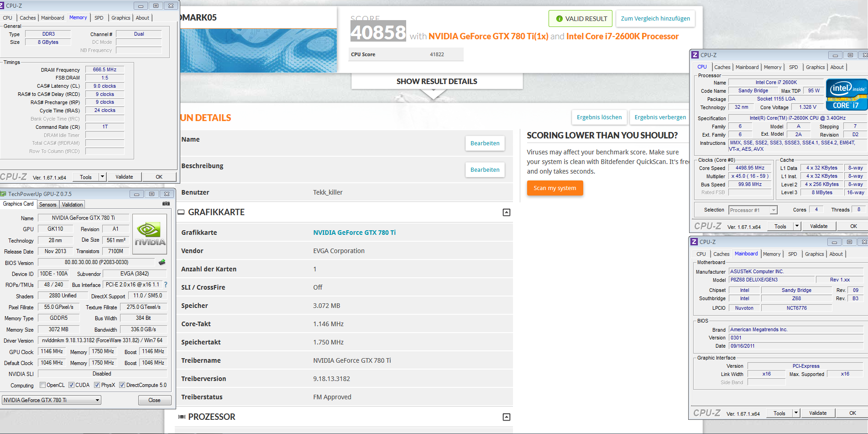
Task: Click the bus interface question mark icon
Action: coord(166,285)
